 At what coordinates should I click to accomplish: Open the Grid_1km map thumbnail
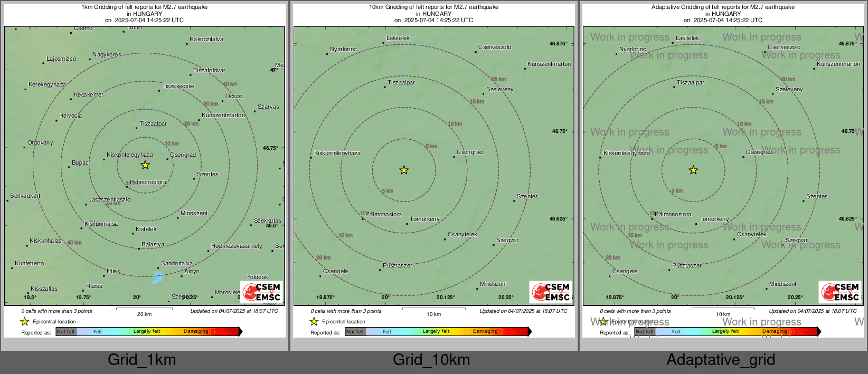[145, 170]
